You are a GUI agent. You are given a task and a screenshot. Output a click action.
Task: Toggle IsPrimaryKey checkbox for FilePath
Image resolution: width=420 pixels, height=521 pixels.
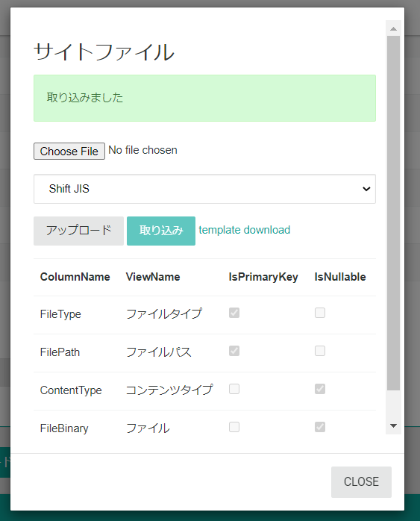click(x=234, y=351)
